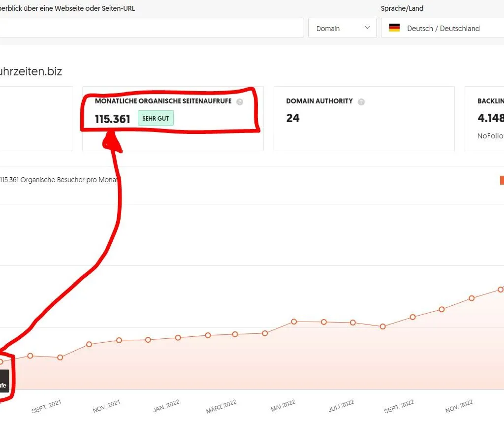Click the chart data point above Jan. 2022

pos(178,337)
